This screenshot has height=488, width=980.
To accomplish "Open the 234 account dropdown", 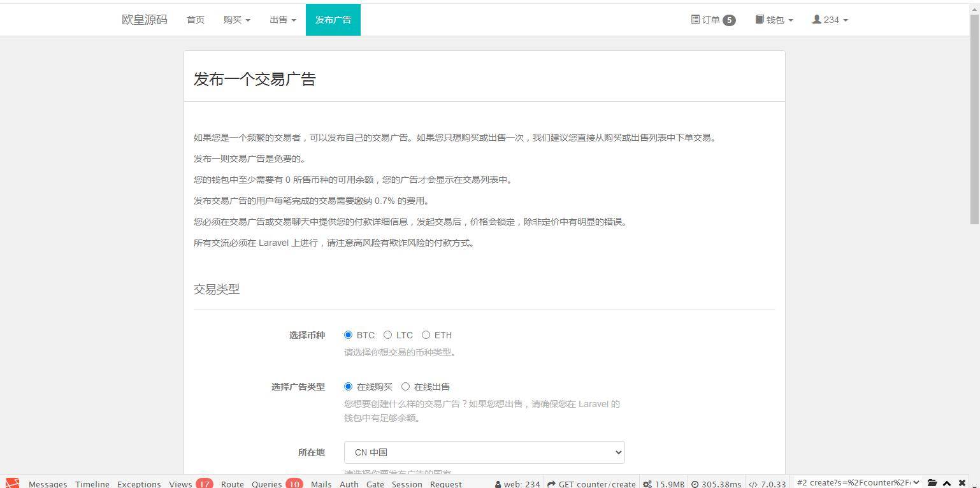I will click(830, 20).
